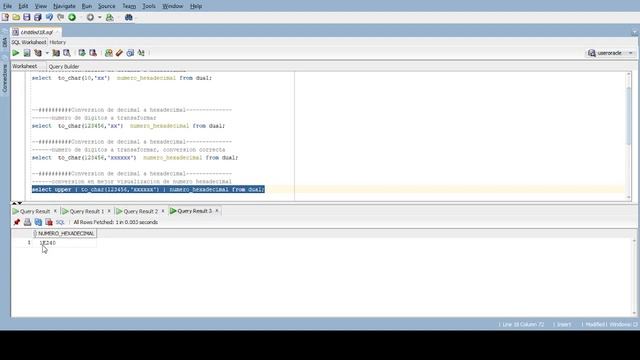Click the Undo arrow icon

(x=49, y=17)
